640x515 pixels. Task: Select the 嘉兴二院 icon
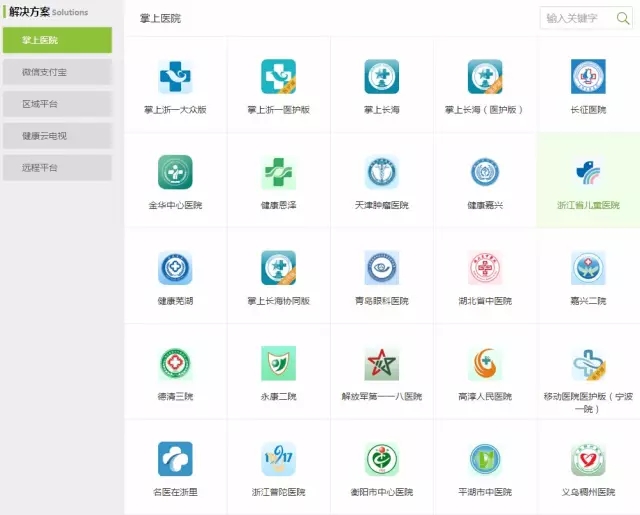click(588, 268)
